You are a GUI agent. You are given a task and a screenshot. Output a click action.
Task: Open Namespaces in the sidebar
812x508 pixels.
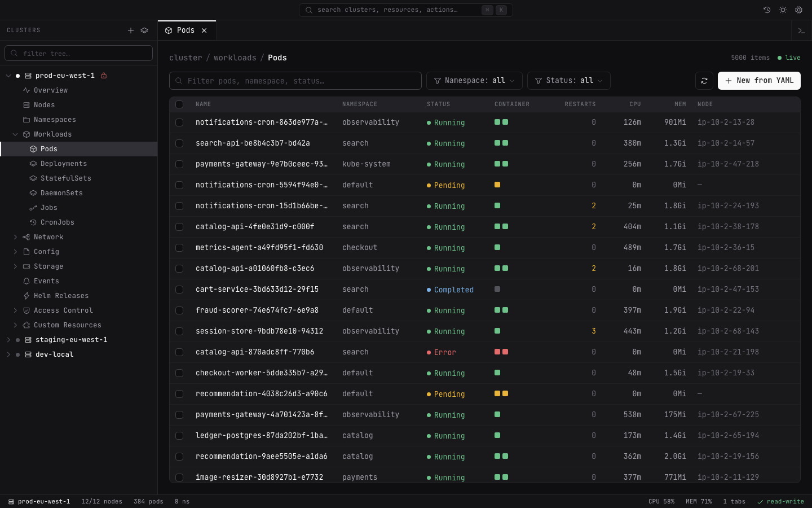tap(79, 120)
